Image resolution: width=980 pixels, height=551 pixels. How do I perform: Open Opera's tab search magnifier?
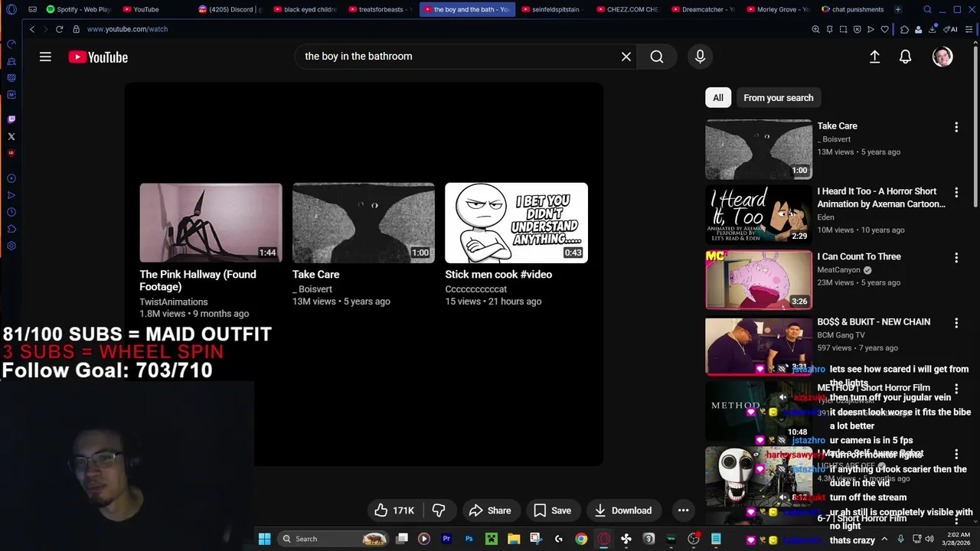[x=927, y=9]
